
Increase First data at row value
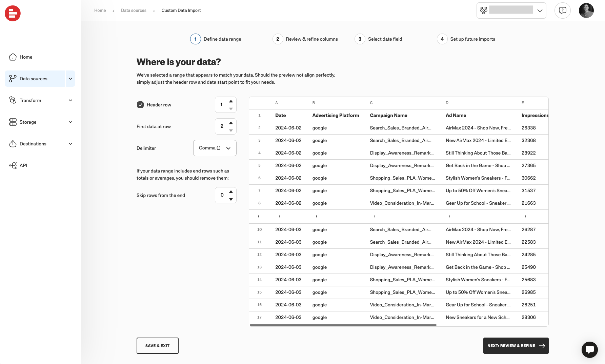tap(231, 123)
